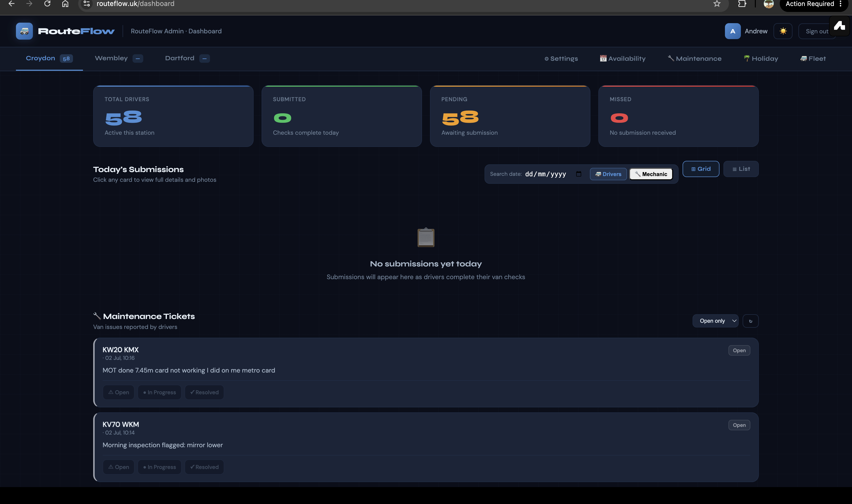This screenshot has width=852, height=504.
Task: Select the Mechanic filter toggle
Action: pyautogui.click(x=651, y=174)
